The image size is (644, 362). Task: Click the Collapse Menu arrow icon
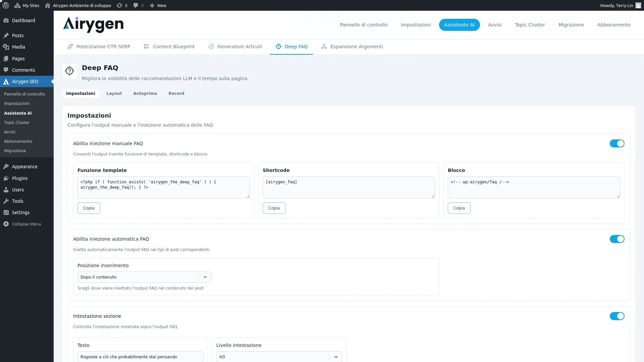click(6, 224)
